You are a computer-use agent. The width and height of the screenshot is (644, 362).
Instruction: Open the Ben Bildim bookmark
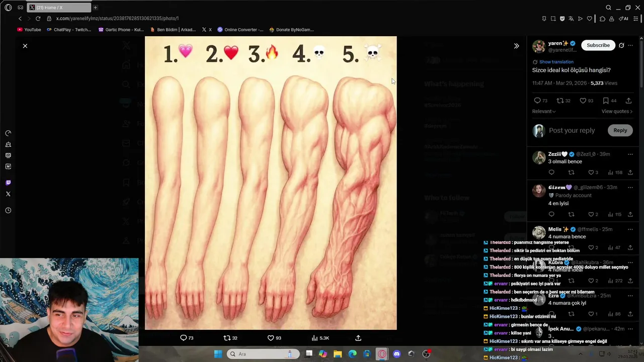tap(173, 30)
